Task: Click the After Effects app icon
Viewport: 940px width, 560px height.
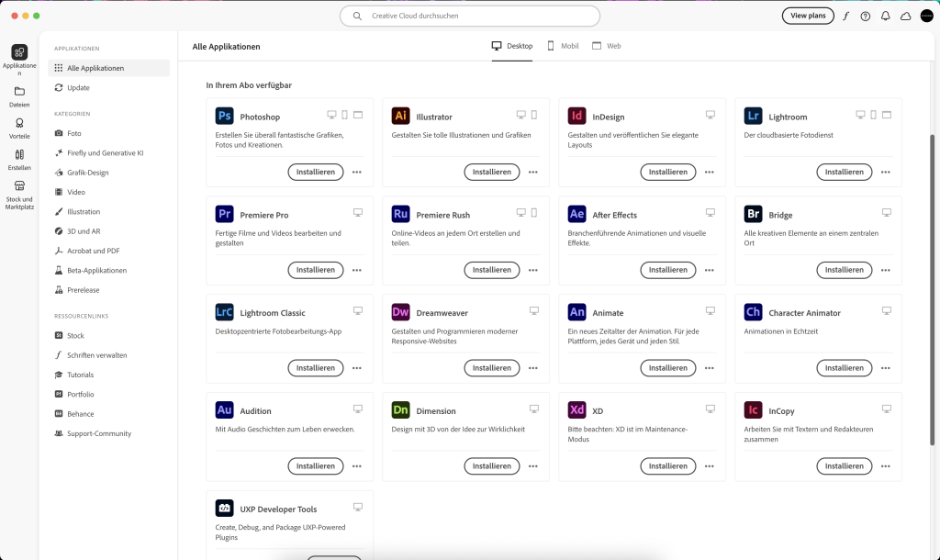Action: click(576, 214)
